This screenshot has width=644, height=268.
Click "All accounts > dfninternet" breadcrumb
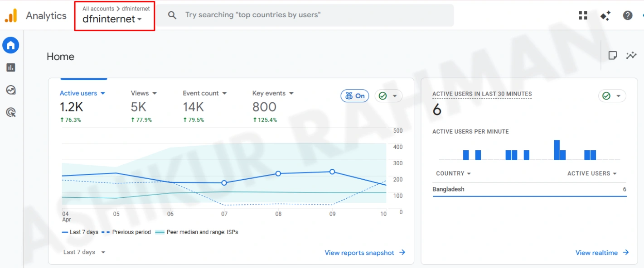click(116, 9)
